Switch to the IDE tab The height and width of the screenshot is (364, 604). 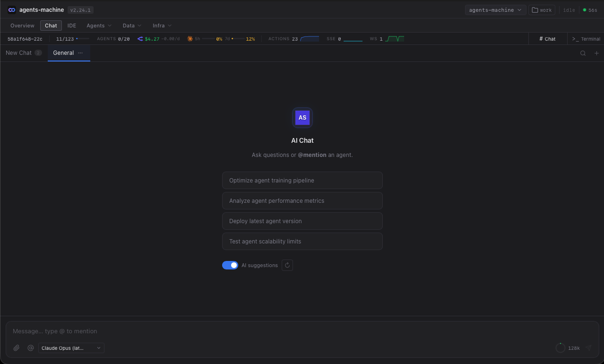pyautogui.click(x=71, y=26)
